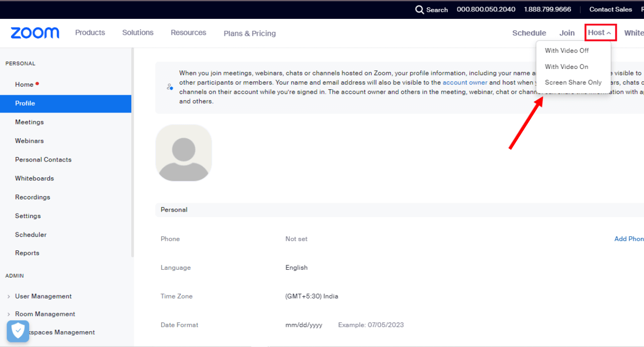The width and height of the screenshot is (644, 347).
Task: Expand Room Management chevron
Action: [8, 314]
